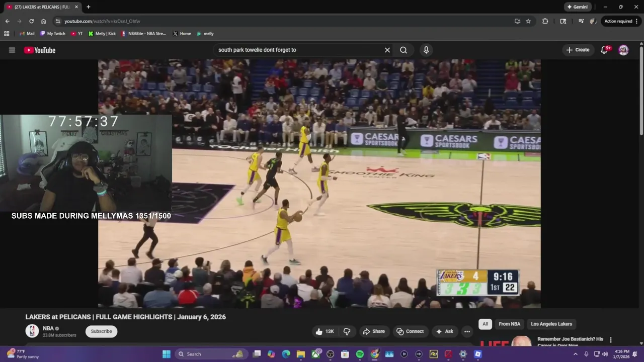
Task: Start voice search with microphone icon
Action: (426, 50)
